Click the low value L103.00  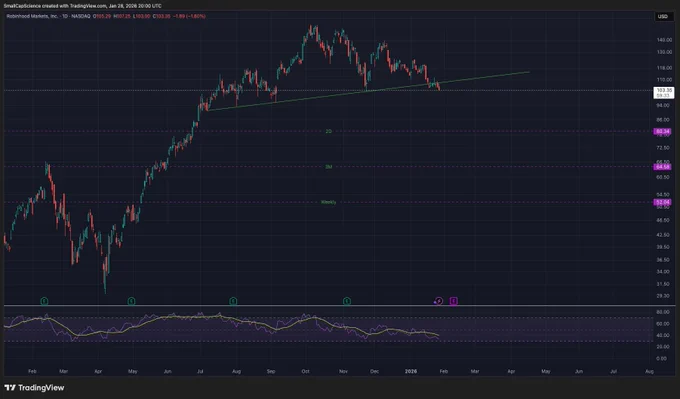[141, 16]
